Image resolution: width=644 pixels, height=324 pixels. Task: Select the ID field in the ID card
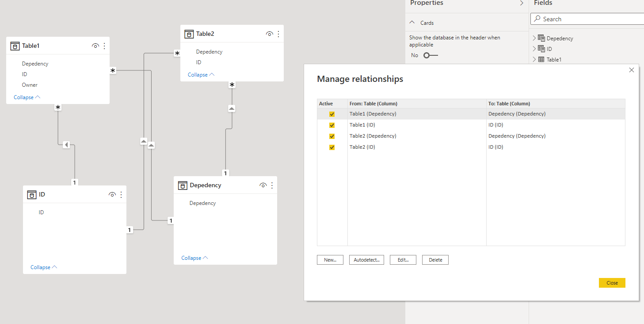click(x=41, y=212)
